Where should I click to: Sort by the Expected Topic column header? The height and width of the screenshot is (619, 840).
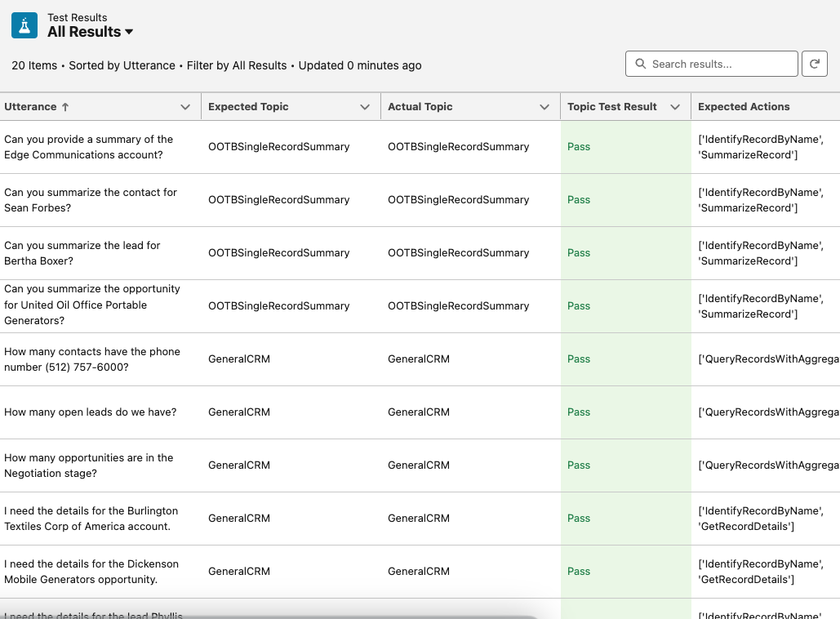(x=248, y=107)
